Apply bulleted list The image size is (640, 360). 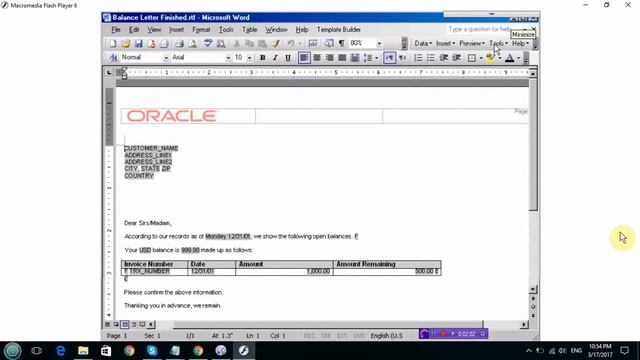(x=431, y=58)
